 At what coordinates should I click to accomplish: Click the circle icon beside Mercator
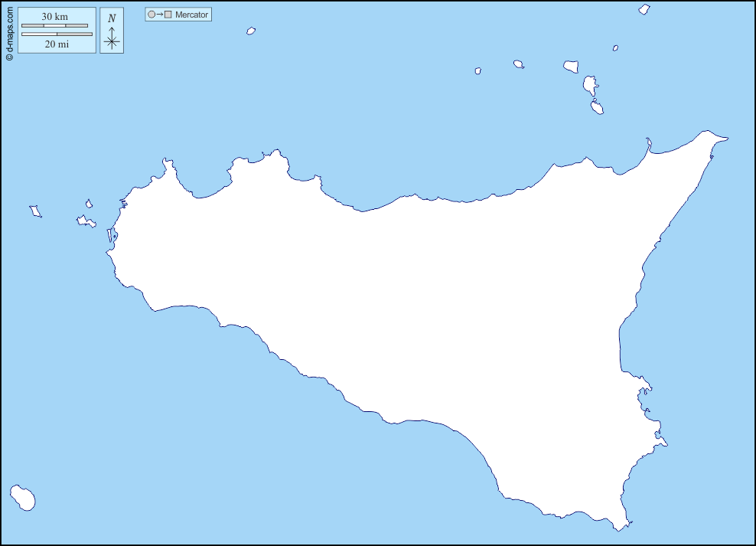[x=152, y=15]
